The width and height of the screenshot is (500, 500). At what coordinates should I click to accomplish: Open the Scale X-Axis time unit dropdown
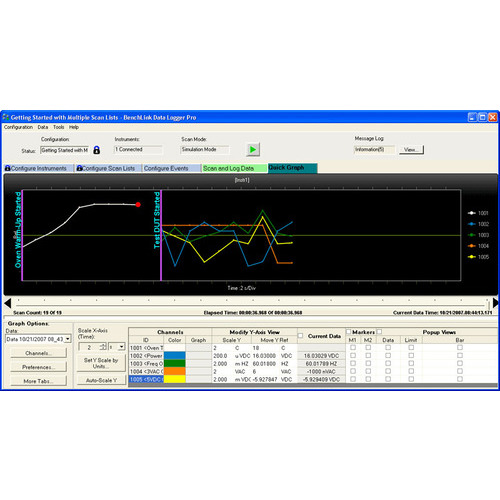121,347
